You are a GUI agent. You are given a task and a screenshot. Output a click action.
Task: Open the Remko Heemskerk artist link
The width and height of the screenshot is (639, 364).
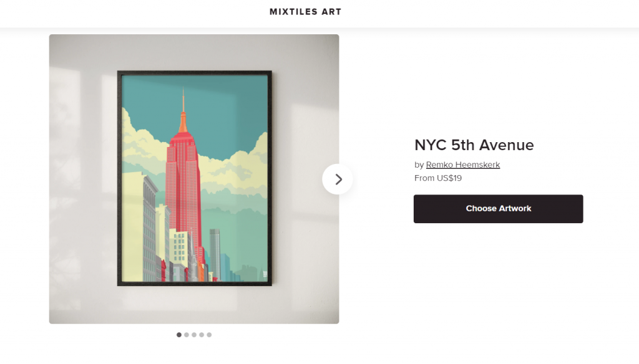point(463,165)
